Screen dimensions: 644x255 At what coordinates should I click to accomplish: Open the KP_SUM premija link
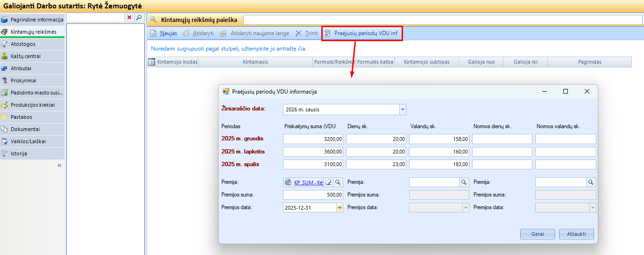point(308,182)
